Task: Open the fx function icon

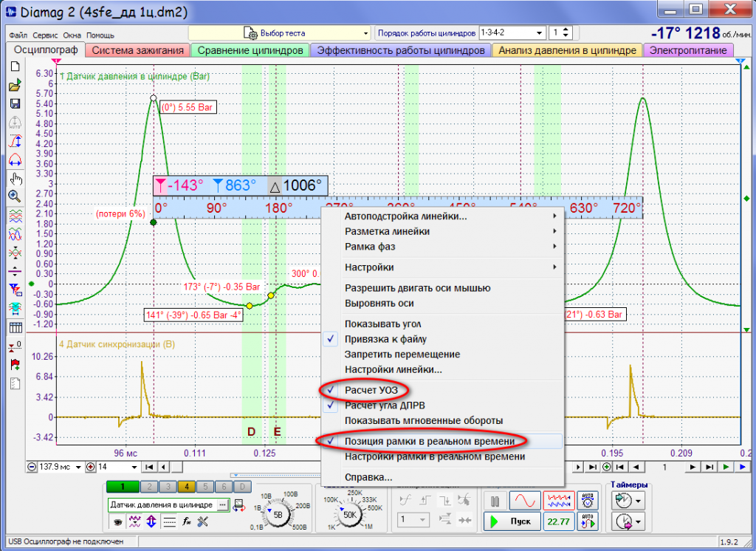Action: 187,521
